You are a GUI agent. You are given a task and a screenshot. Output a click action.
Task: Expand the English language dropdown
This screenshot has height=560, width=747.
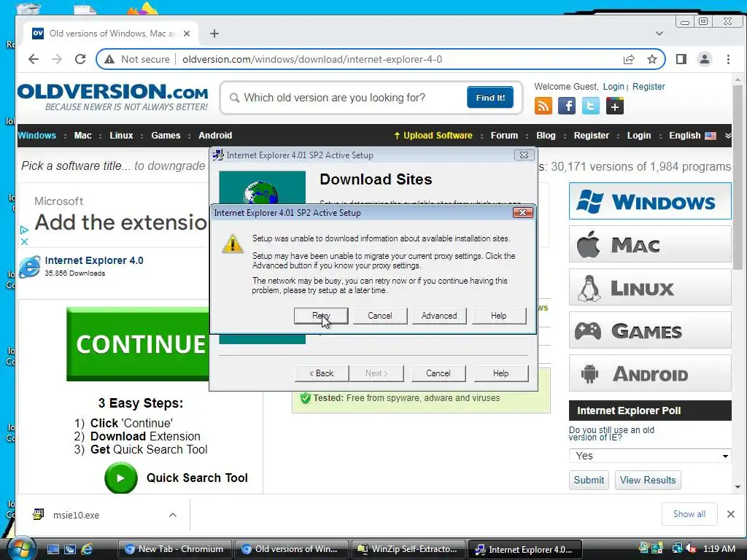(700, 135)
